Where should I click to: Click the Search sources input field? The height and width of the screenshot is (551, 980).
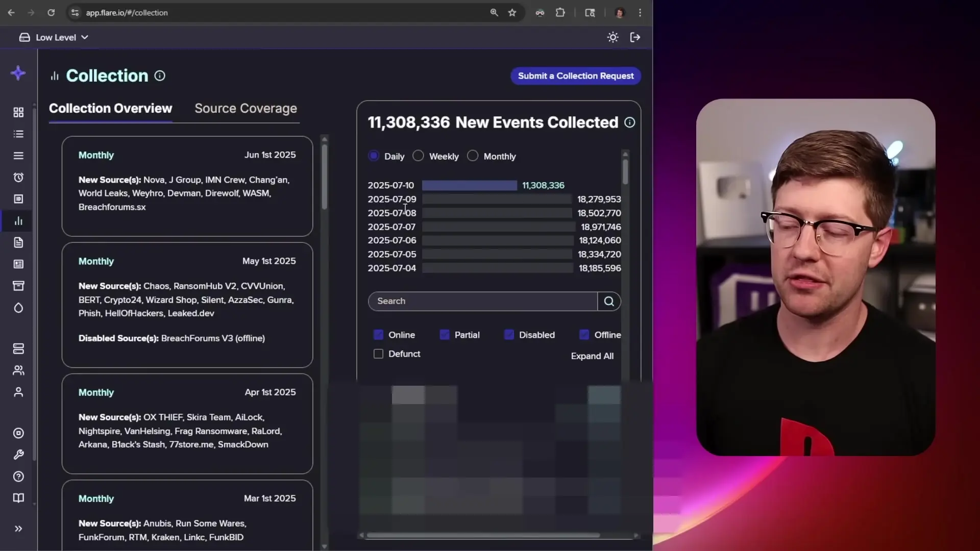pos(483,302)
